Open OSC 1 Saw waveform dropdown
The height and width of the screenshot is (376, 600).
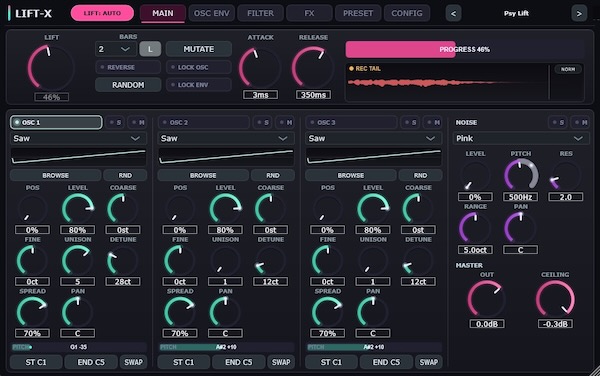[x=78, y=138]
